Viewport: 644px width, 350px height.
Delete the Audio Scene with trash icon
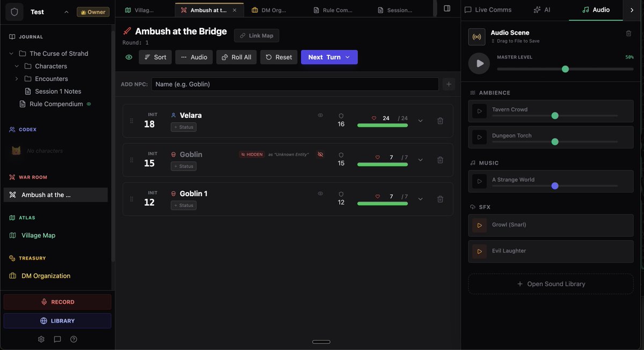coord(628,33)
